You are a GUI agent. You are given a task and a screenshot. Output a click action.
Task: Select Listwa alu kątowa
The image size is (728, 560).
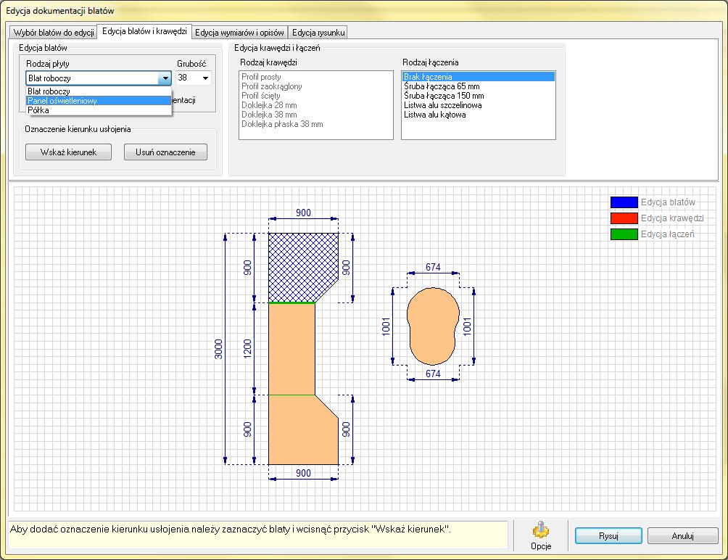click(x=479, y=115)
